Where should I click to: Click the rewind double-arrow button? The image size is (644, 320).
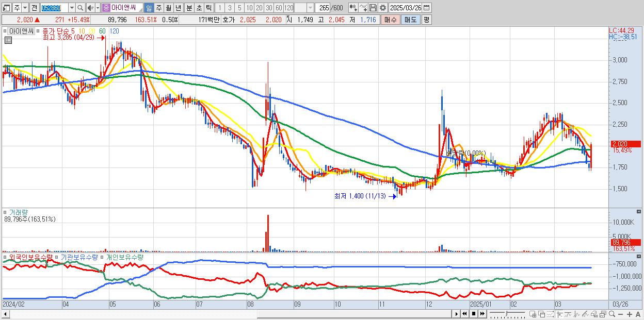tap(464, 314)
